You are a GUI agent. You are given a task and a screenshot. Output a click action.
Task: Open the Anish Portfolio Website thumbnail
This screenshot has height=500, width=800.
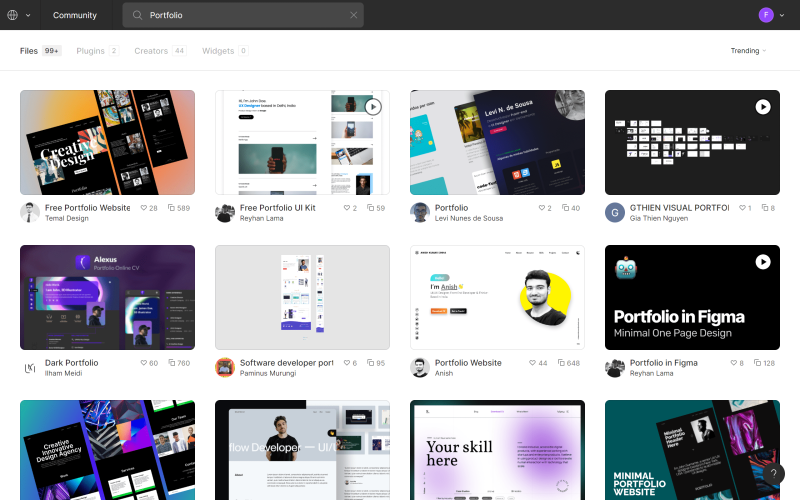[497, 297]
